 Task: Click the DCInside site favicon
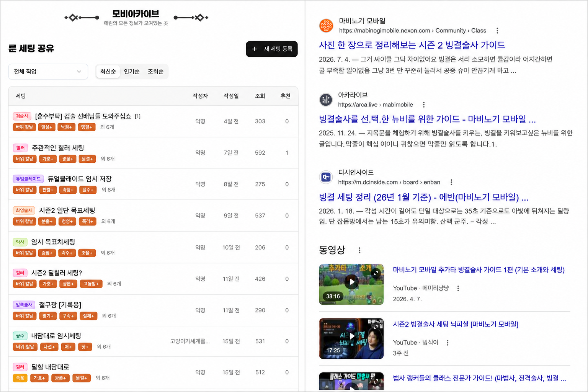point(326,177)
